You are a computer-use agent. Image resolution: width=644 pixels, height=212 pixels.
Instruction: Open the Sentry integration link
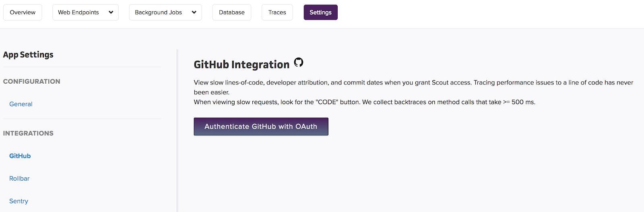click(19, 201)
